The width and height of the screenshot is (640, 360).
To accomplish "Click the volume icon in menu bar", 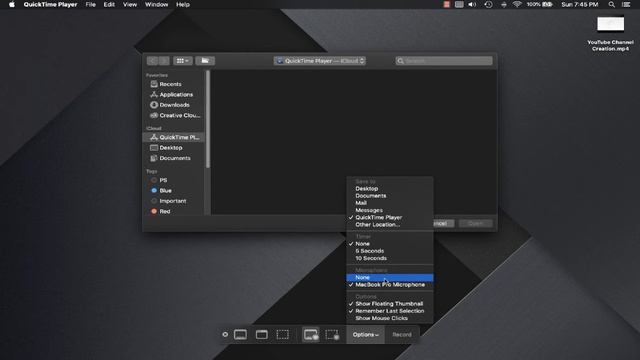I will tap(472, 4).
